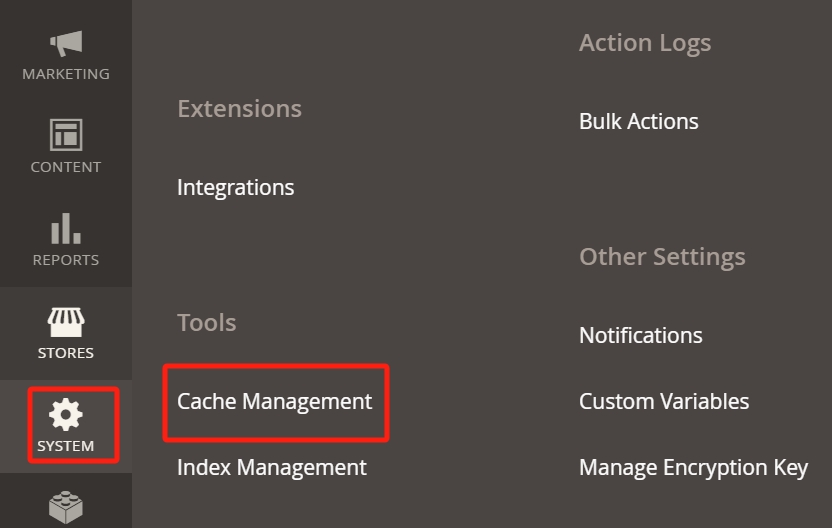
Task: Open Notifications under Other Settings
Action: [x=641, y=335]
